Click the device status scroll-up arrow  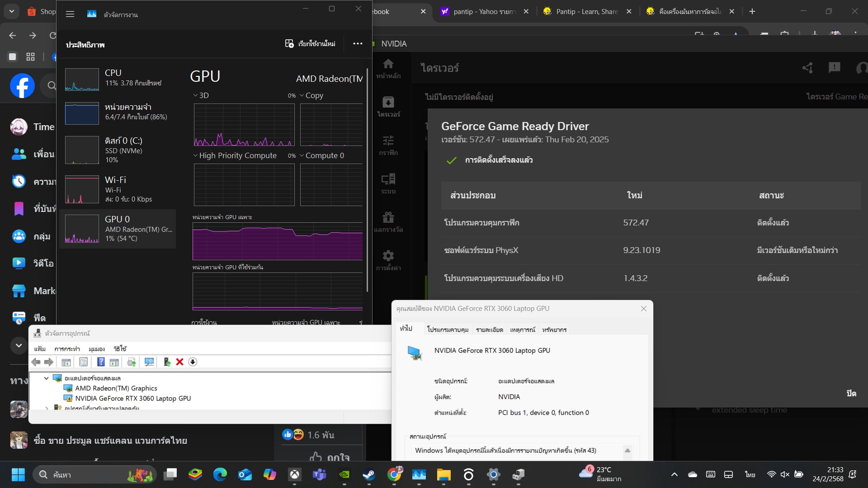point(627,450)
